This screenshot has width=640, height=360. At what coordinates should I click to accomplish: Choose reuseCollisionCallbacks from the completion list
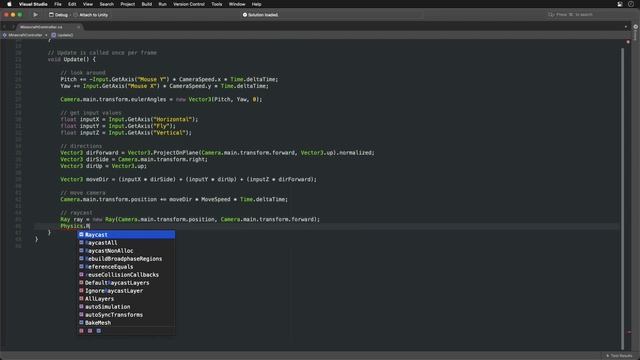coord(126,275)
